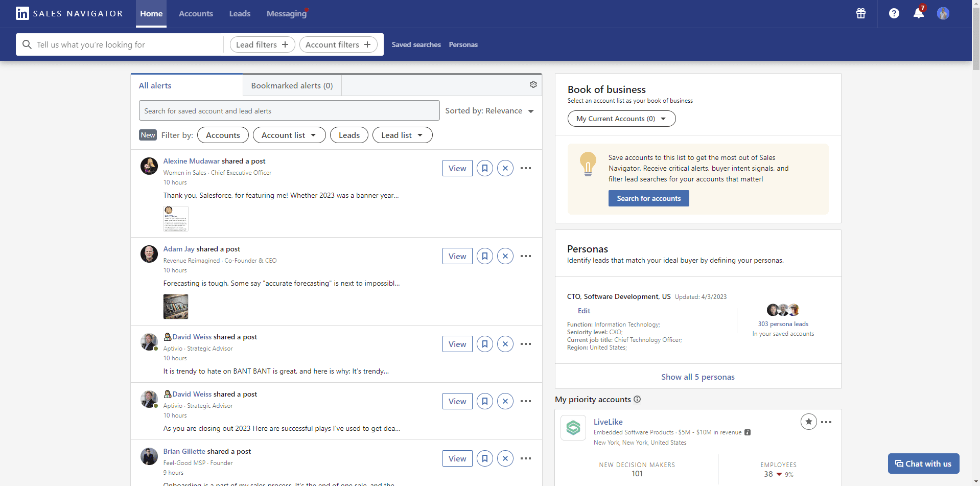Click the saved alerts search field

point(289,110)
